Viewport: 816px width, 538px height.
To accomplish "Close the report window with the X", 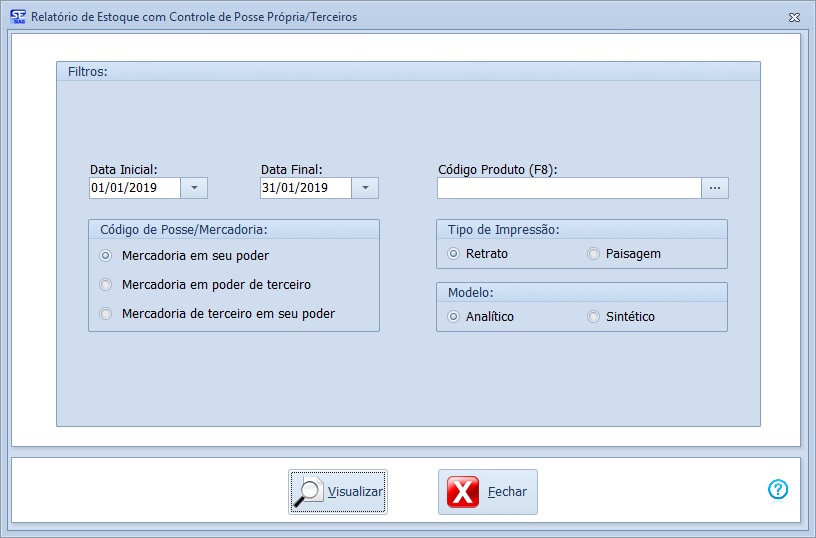I will coord(794,17).
